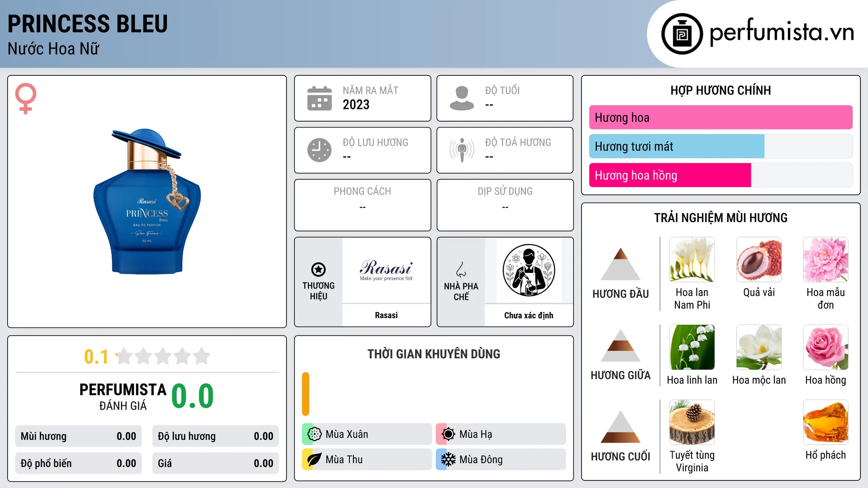The image size is (868, 488).
Task: Click the leaf icon for Mùa Thu
Action: pyautogui.click(x=314, y=460)
